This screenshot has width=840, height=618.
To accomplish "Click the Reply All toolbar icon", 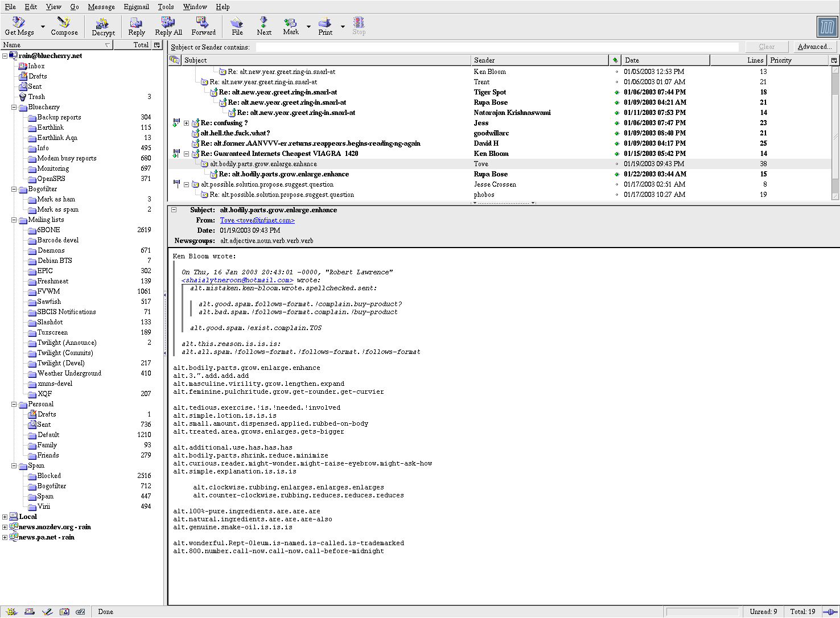I will point(168,22).
